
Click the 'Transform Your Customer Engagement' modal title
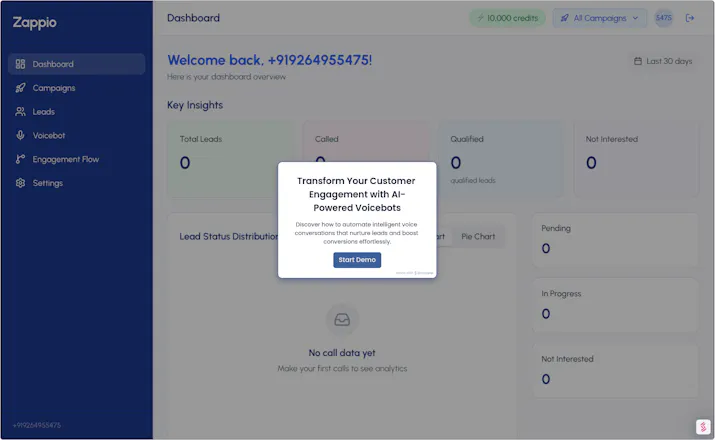pyautogui.click(x=357, y=194)
